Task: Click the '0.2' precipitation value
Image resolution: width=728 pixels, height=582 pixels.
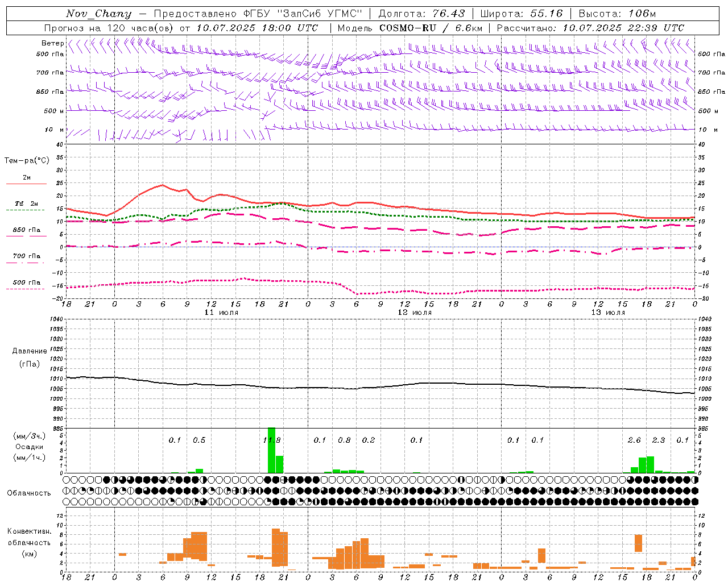Action: (369, 440)
